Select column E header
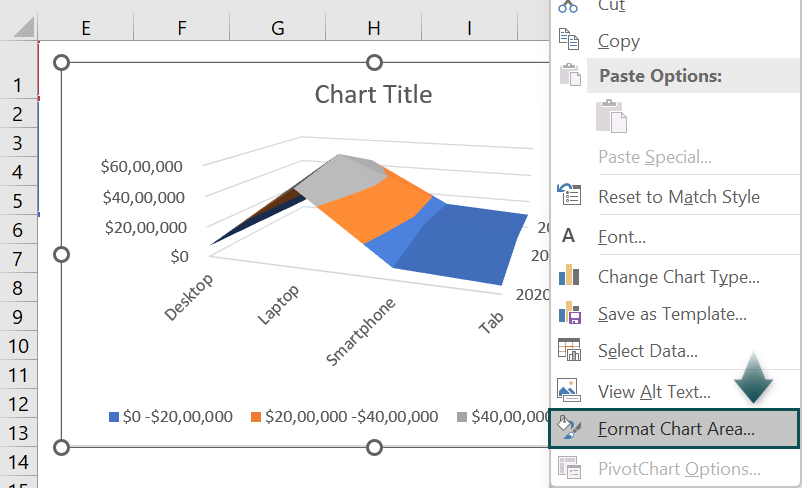Viewport: 802px width, 488px height. click(x=86, y=28)
